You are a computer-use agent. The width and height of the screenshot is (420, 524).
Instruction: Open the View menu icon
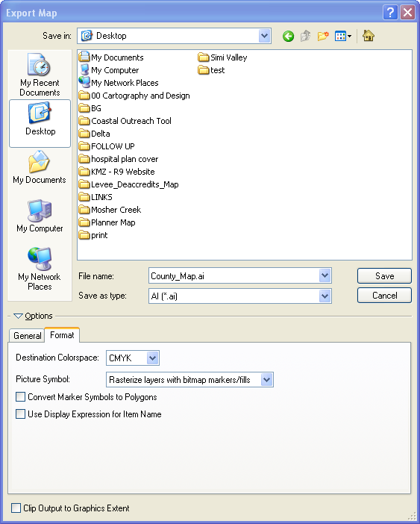point(343,36)
